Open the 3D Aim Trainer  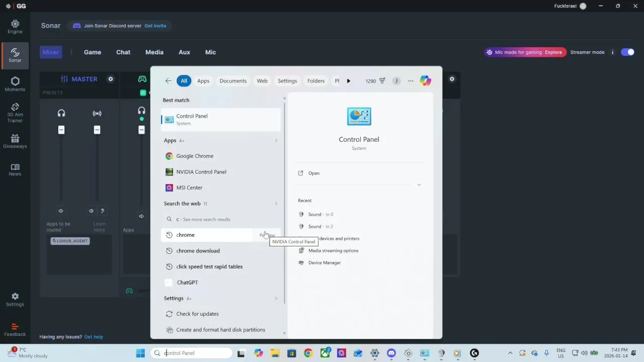tap(15, 113)
